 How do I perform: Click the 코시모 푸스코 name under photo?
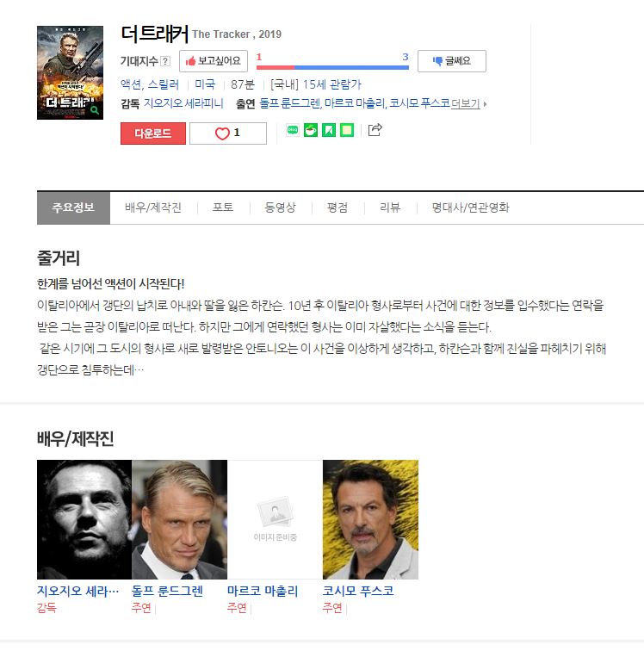click(358, 591)
